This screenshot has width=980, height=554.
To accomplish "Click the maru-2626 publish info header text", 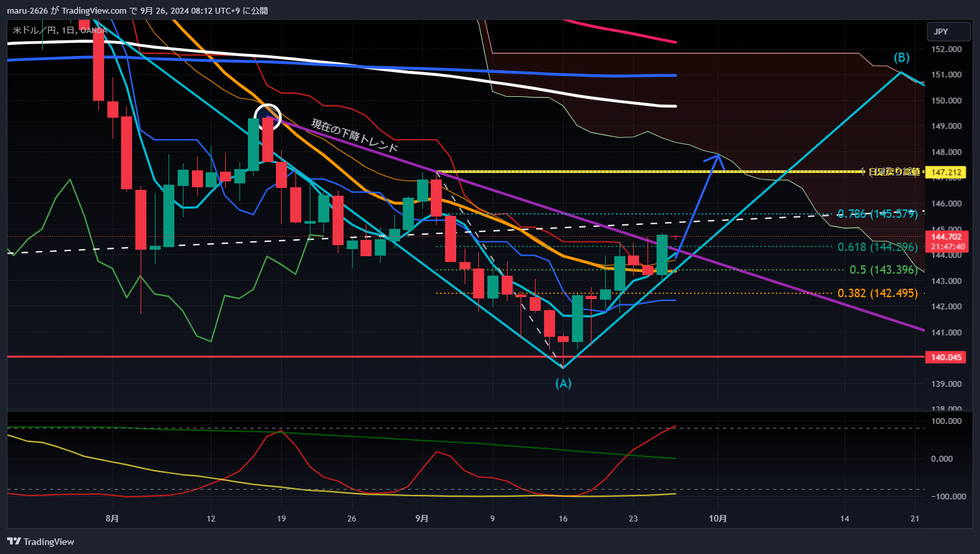I will point(137,10).
